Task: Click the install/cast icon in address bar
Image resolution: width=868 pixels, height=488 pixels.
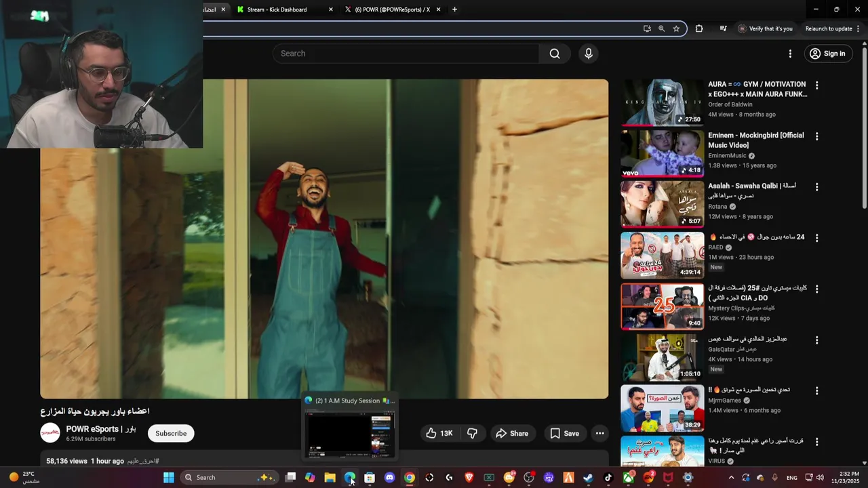Action: [x=647, y=28]
